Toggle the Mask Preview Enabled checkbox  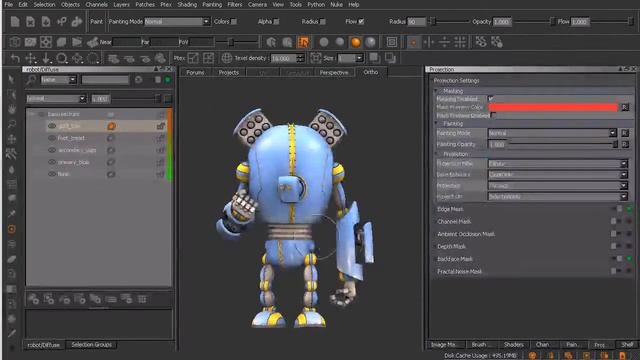tap(493, 116)
